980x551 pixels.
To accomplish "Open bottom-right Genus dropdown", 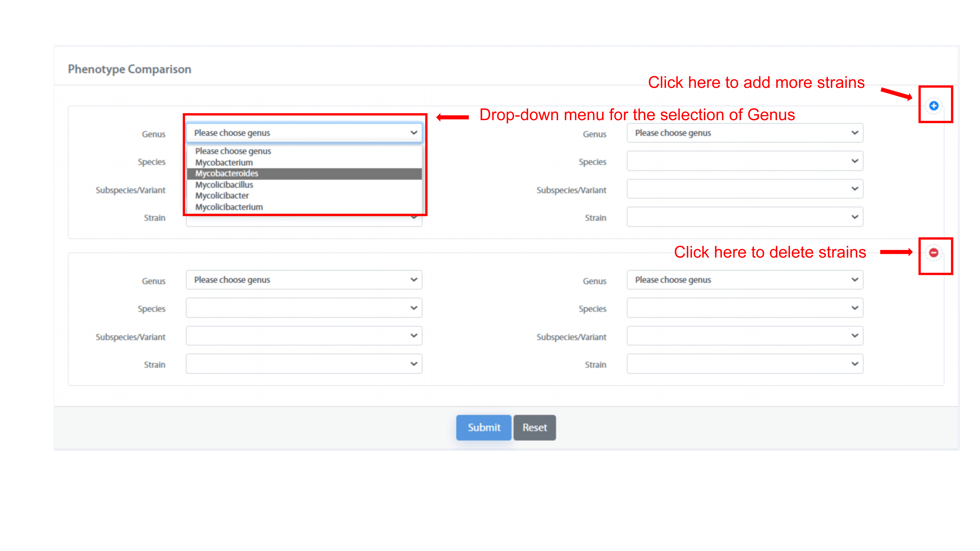I will point(745,280).
